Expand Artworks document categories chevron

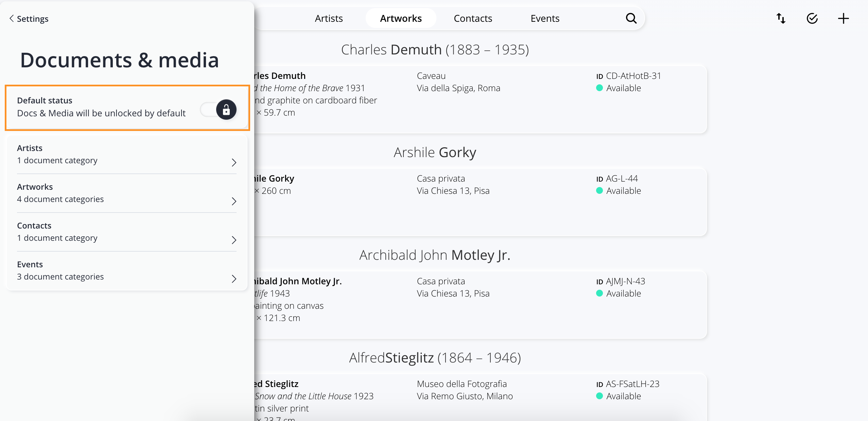pos(234,201)
